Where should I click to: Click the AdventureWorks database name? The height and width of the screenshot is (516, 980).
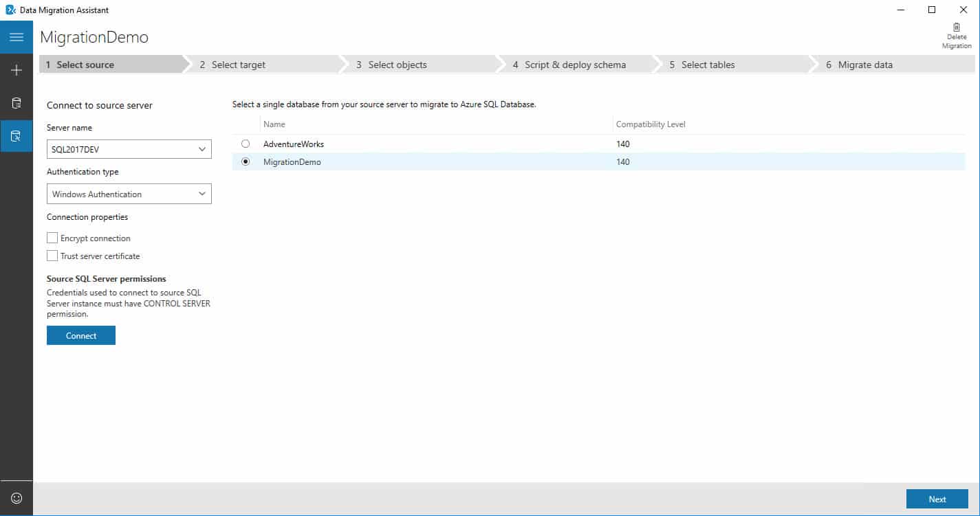[x=294, y=144]
